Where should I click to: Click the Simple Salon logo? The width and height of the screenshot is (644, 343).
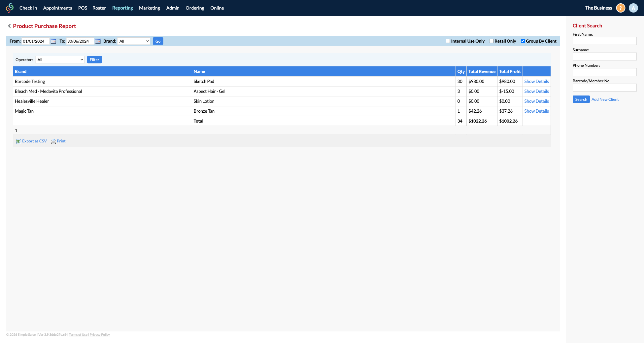click(x=10, y=8)
